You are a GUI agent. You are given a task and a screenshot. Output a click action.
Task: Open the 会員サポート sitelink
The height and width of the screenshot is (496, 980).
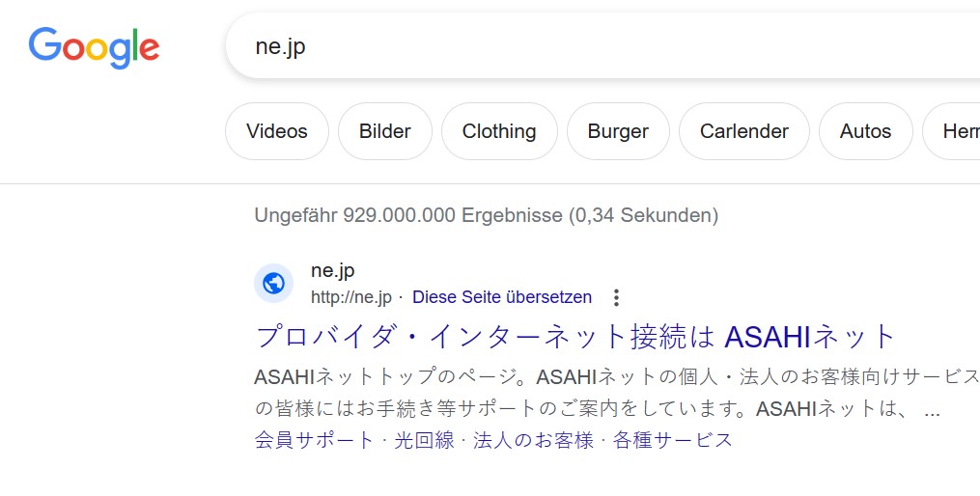click(x=315, y=440)
